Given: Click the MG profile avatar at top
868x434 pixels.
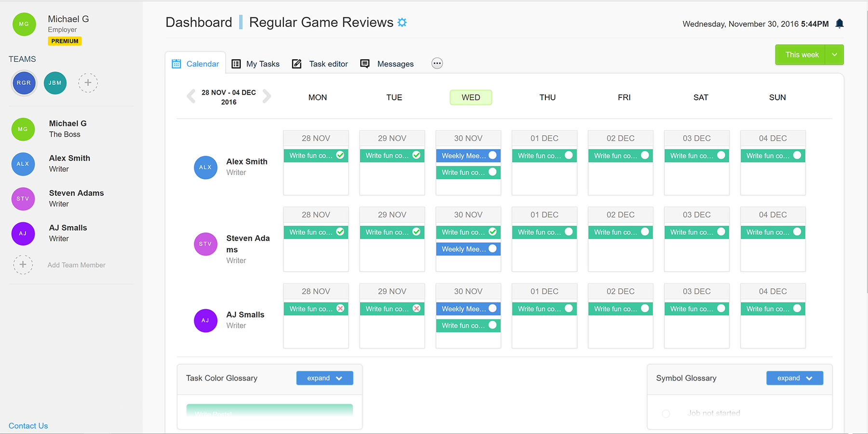Looking at the screenshot, I should tap(24, 24).
